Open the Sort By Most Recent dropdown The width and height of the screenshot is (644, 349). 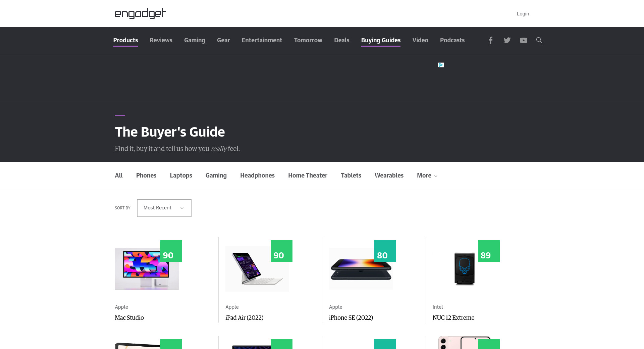point(164,208)
